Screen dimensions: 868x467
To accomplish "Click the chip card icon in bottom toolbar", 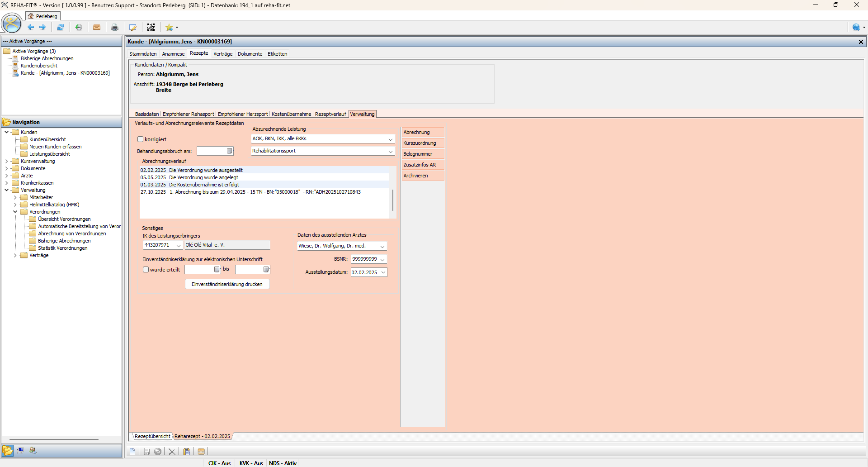I will [201, 452].
